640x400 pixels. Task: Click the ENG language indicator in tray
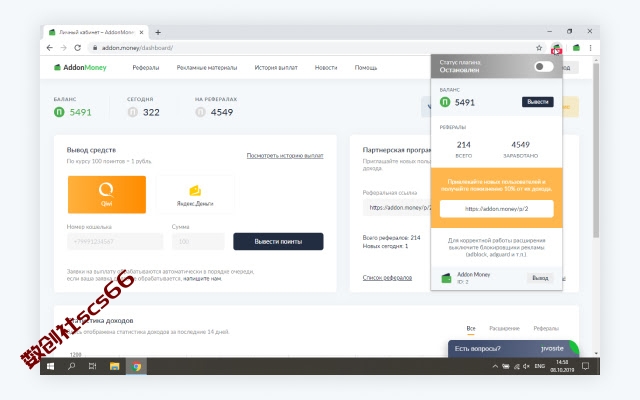tap(540, 366)
